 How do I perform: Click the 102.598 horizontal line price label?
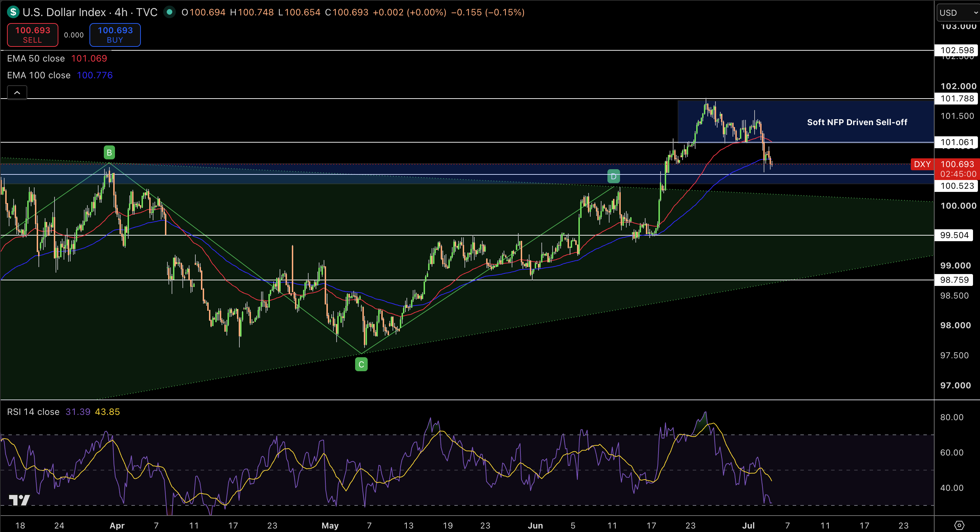pyautogui.click(x=957, y=50)
